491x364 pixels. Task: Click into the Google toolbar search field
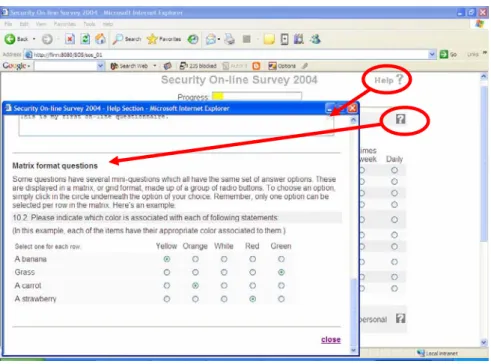(65, 66)
